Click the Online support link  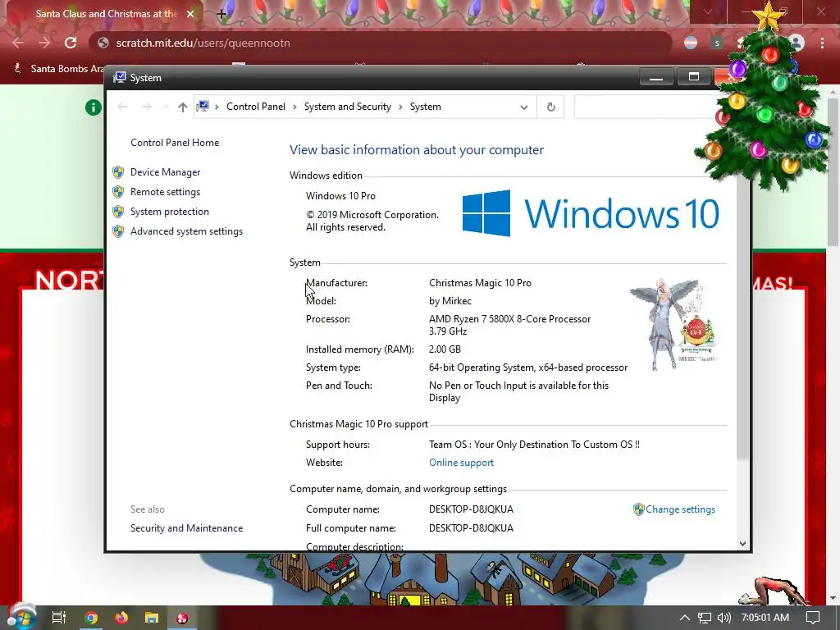[x=461, y=463]
